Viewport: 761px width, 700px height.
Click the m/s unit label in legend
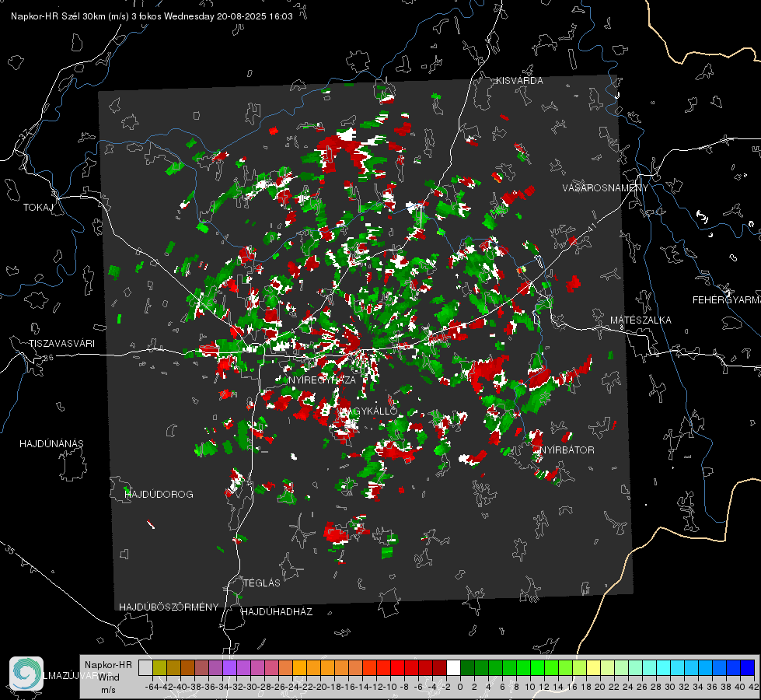pos(108,690)
